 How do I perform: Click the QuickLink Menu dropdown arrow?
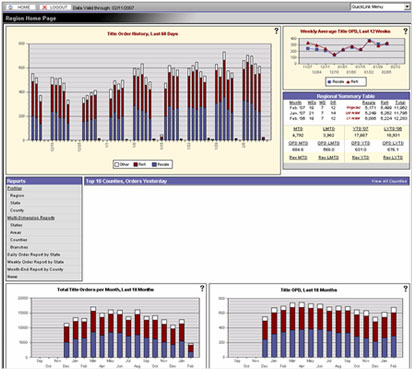pyautogui.click(x=407, y=7)
